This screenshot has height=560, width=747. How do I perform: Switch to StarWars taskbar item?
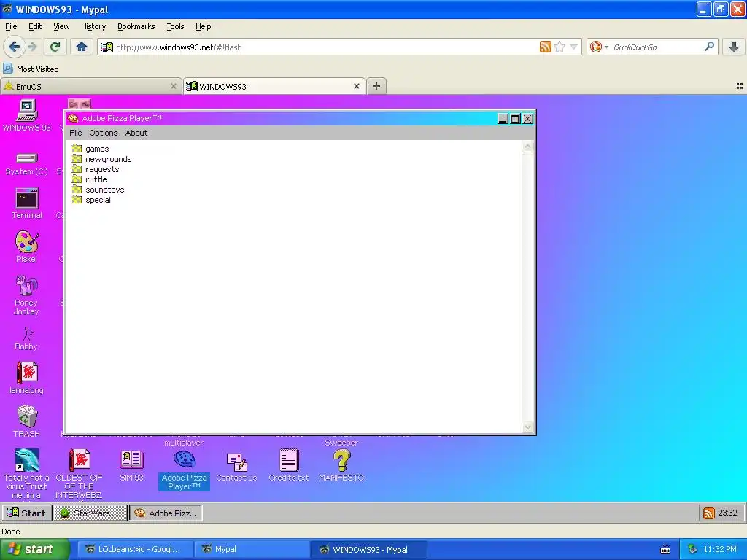click(90, 513)
